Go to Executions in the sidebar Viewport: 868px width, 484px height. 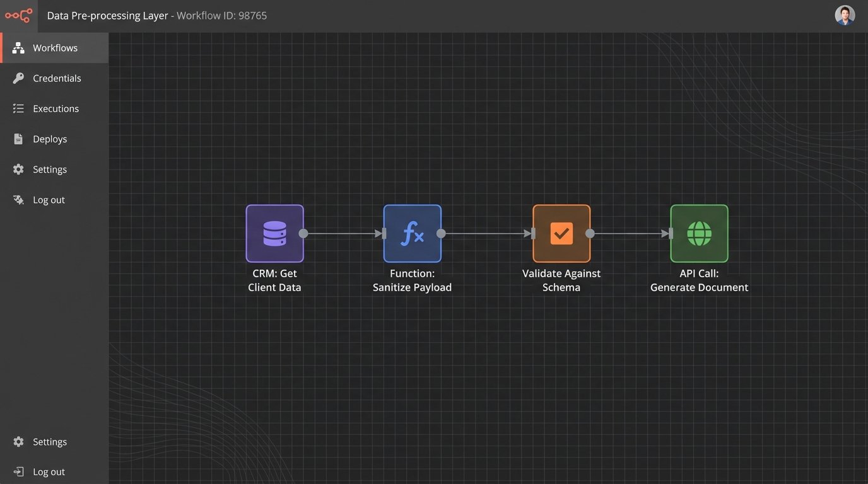point(56,108)
